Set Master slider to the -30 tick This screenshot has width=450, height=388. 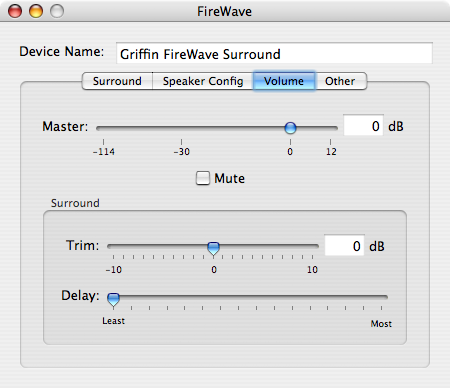pos(181,128)
